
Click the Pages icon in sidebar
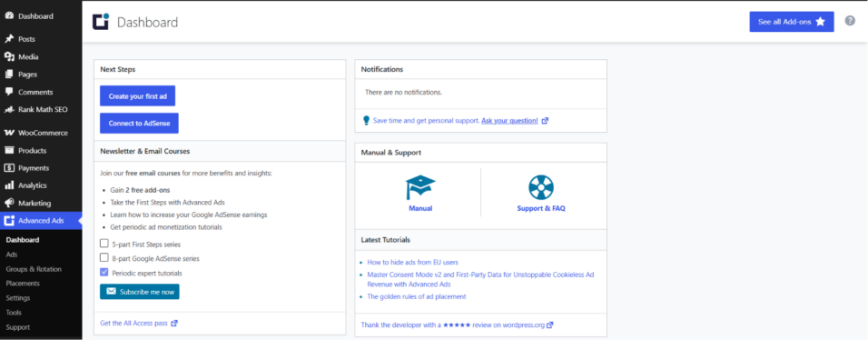9,75
